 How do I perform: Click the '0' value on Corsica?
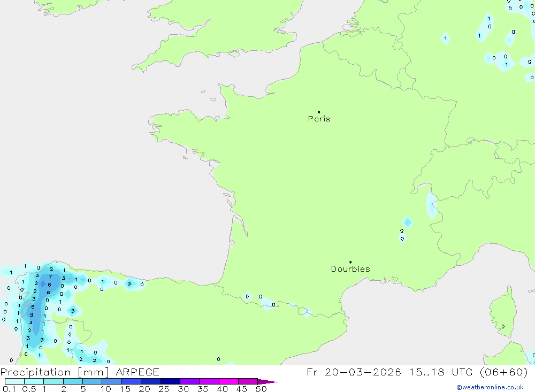[503, 327]
